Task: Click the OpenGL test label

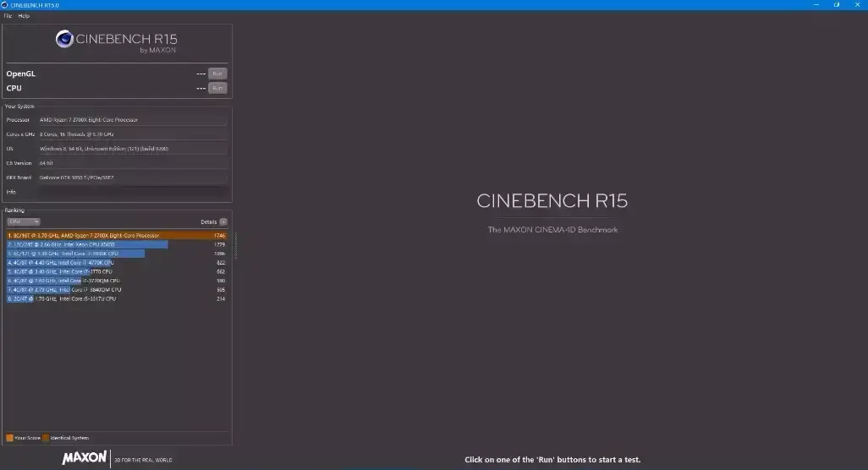Action: click(20, 74)
